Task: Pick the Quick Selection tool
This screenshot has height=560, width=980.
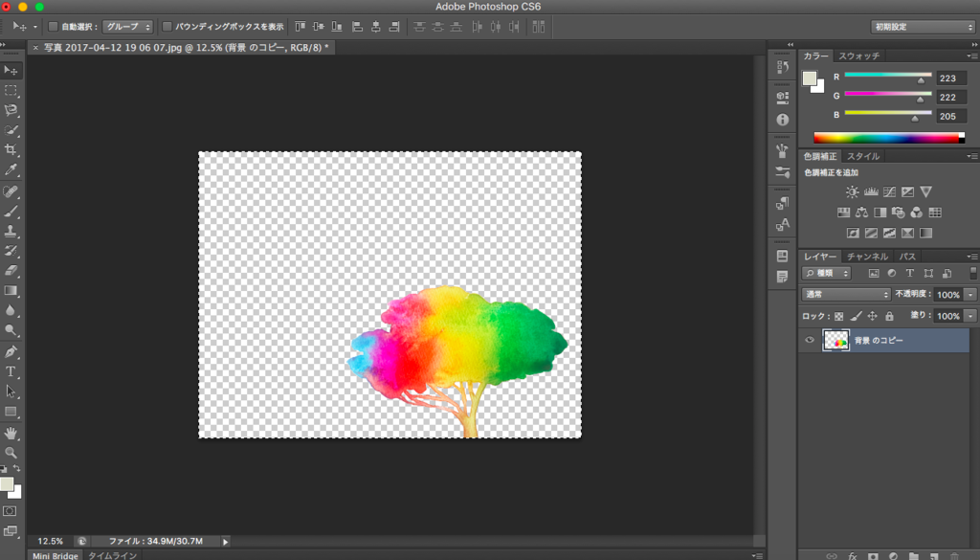Action: (11, 130)
